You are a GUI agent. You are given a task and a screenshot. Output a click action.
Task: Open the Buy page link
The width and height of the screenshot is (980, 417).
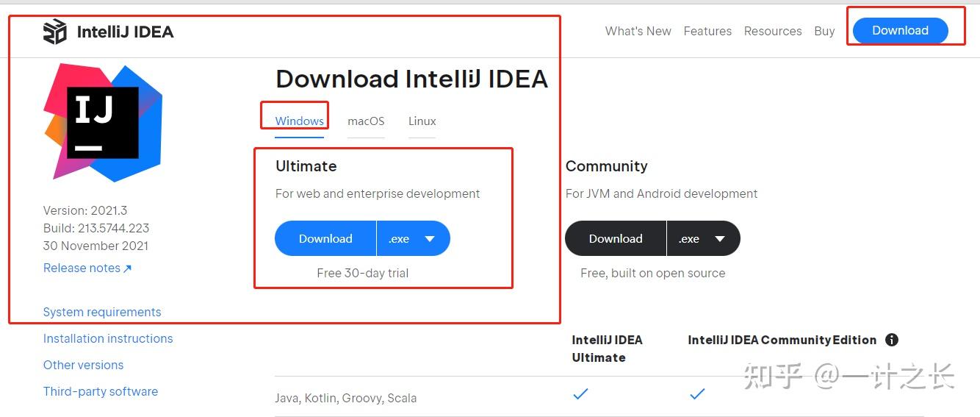824,31
